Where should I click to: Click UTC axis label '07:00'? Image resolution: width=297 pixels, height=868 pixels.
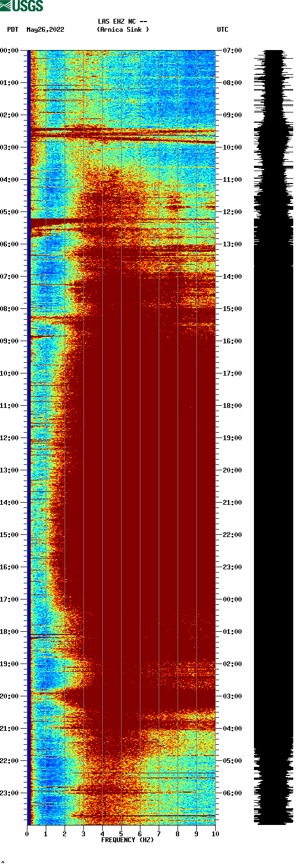point(232,51)
